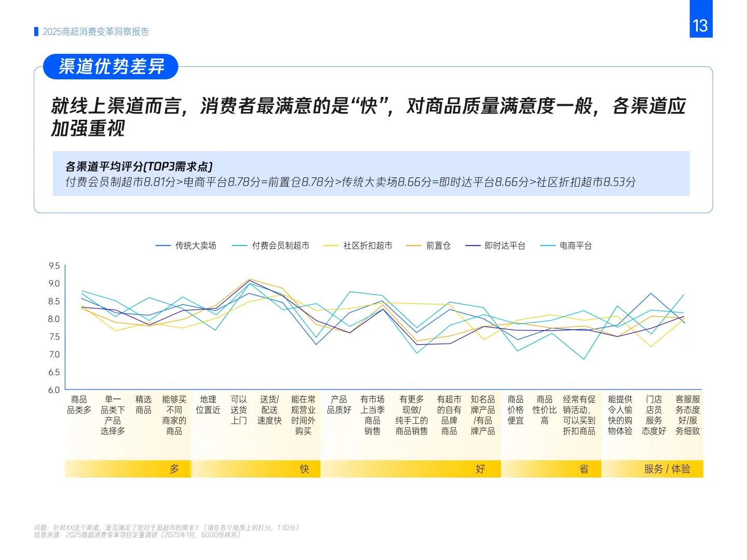Click the 6.5 y-axis label

54,372
